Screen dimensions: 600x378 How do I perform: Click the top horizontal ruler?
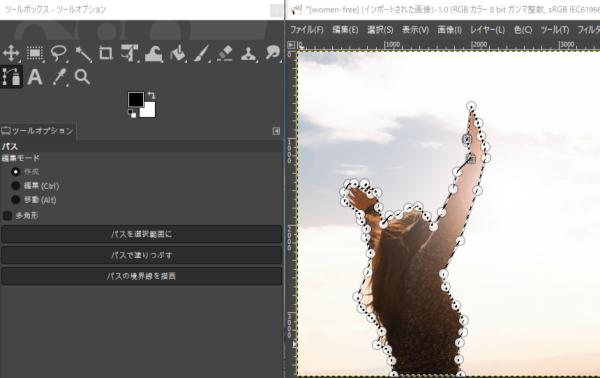(448, 45)
